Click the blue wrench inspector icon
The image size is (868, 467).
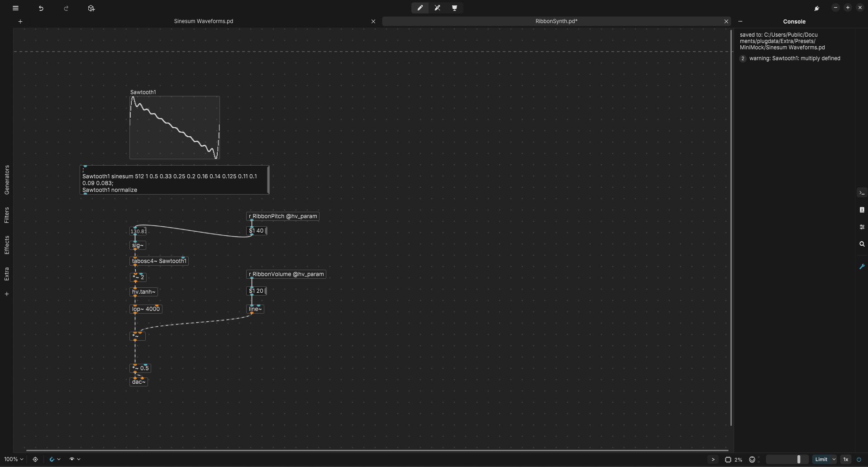pos(862,267)
